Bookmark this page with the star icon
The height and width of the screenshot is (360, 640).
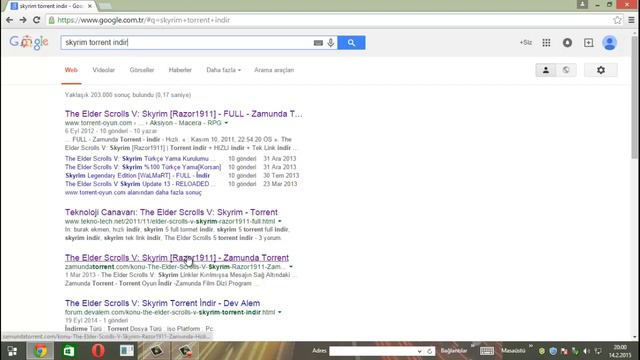tap(617, 20)
